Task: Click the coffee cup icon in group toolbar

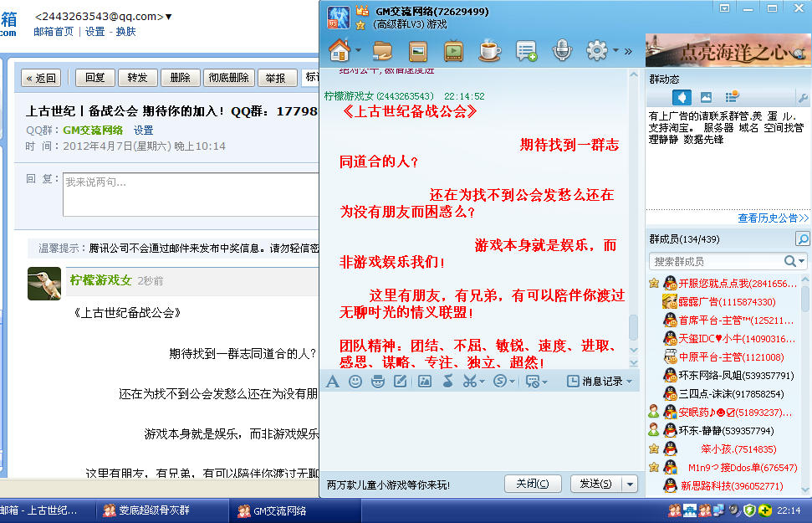Action: 489,50
